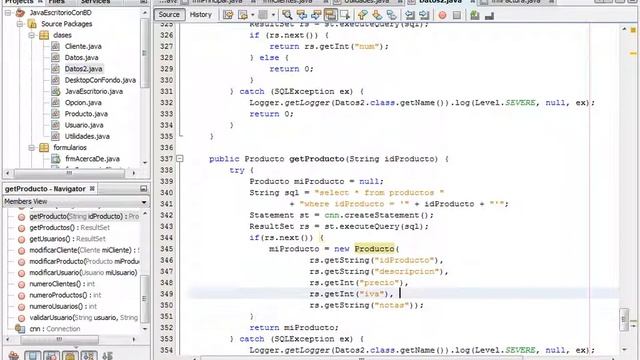Toggle Highlight Search in editor toolbar

pyautogui.click(x=330, y=15)
